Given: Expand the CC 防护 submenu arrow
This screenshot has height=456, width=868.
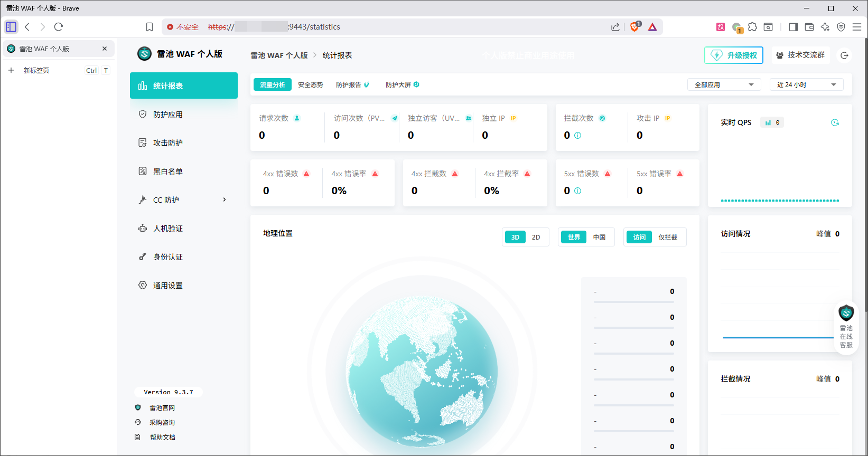Looking at the screenshot, I should [225, 199].
